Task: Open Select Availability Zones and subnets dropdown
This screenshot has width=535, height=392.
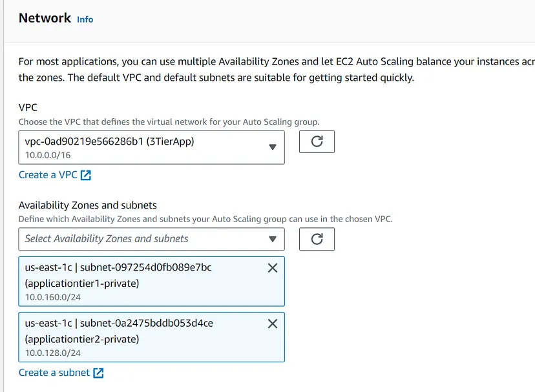Action: (x=142, y=239)
